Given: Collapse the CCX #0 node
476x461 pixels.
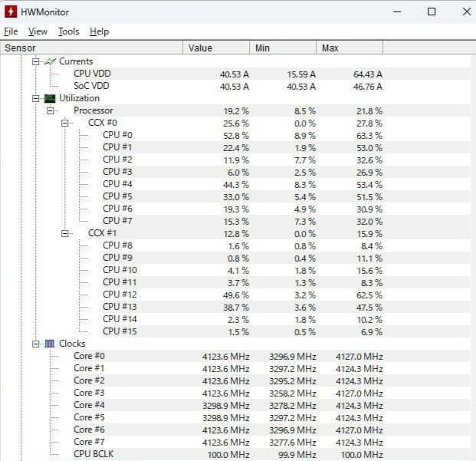Looking at the screenshot, I should pos(65,123).
